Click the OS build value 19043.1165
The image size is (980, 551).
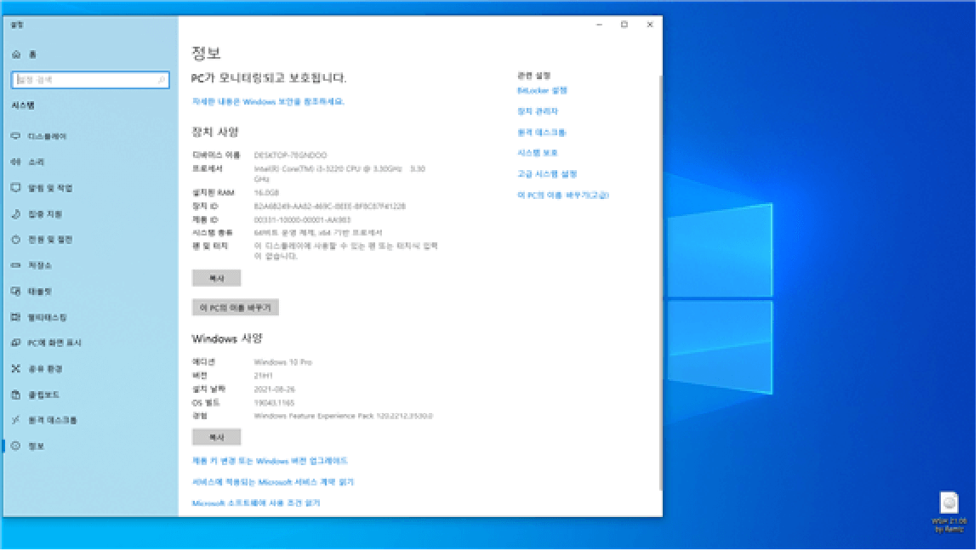coord(275,404)
